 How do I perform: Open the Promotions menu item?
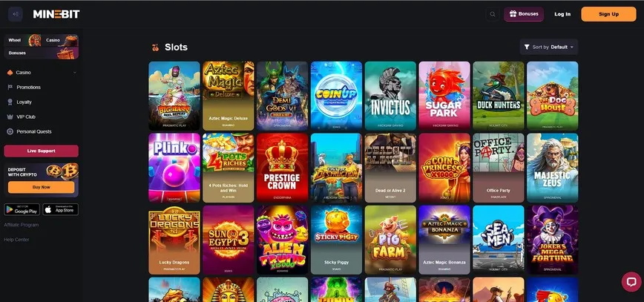click(28, 87)
